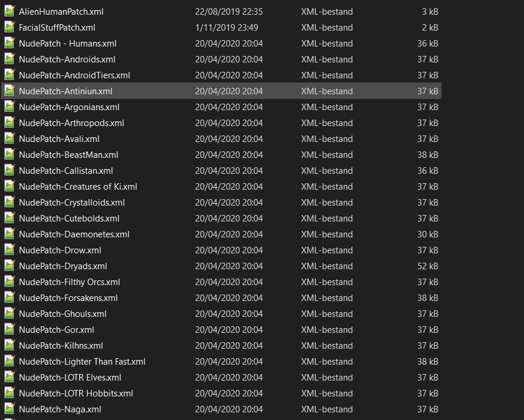Screen dimensions: 524x420
Task: Click the NudePatch-Forsakens.xml file icon
Action: [x=9, y=298]
